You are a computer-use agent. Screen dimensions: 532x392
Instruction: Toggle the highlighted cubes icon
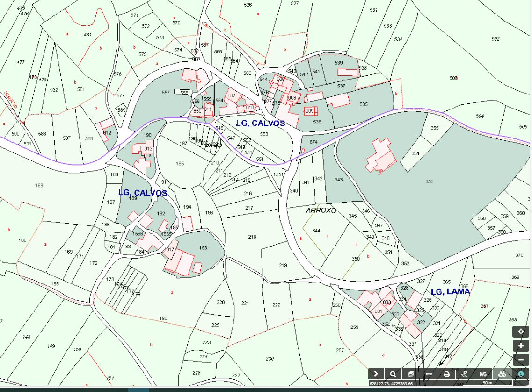[x=502, y=374]
